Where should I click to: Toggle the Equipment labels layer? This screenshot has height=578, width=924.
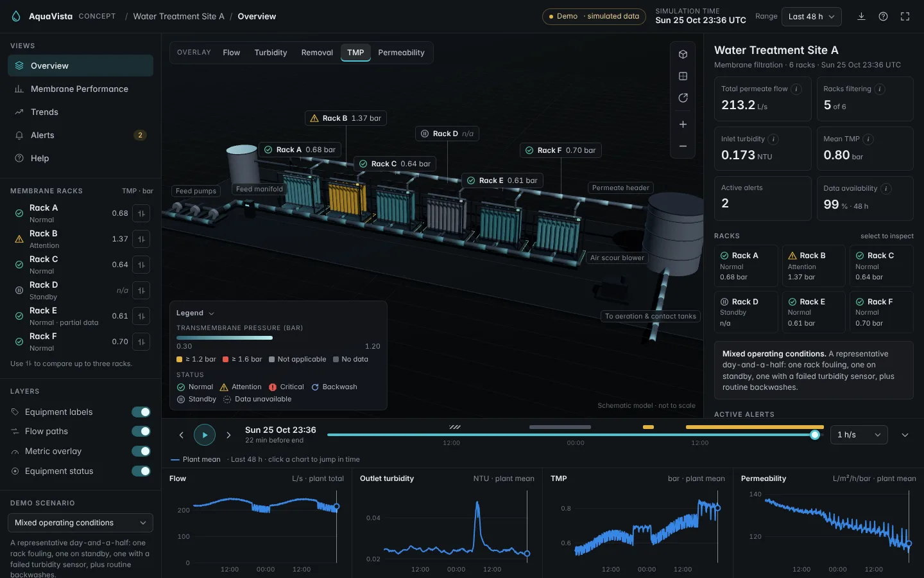click(141, 412)
